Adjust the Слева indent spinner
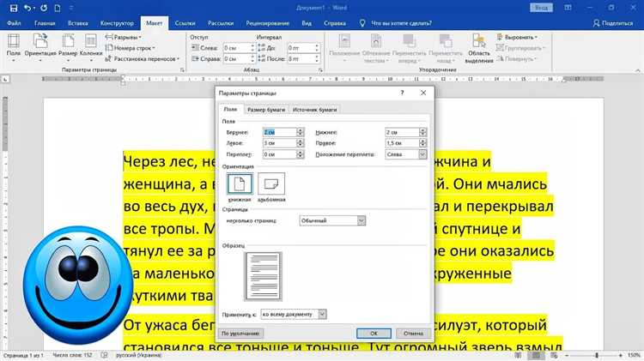644x361 pixels. tap(252, 48)
